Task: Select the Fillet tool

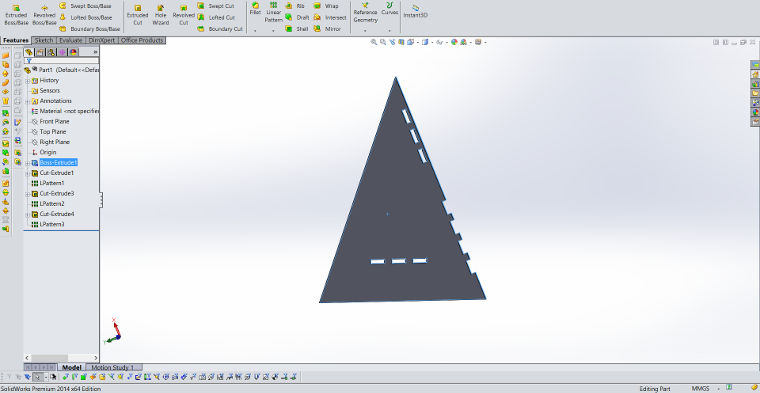Action: click(255, 9)
